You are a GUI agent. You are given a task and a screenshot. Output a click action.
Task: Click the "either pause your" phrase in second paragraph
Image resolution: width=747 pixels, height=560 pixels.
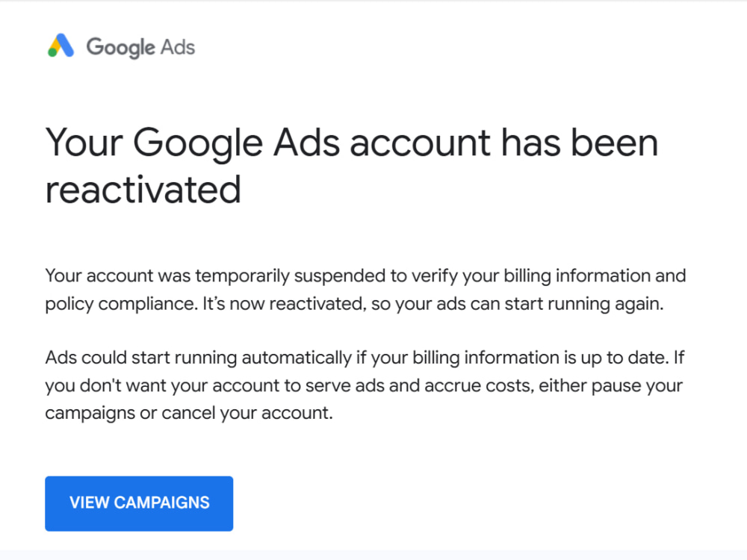coord(611,385)
